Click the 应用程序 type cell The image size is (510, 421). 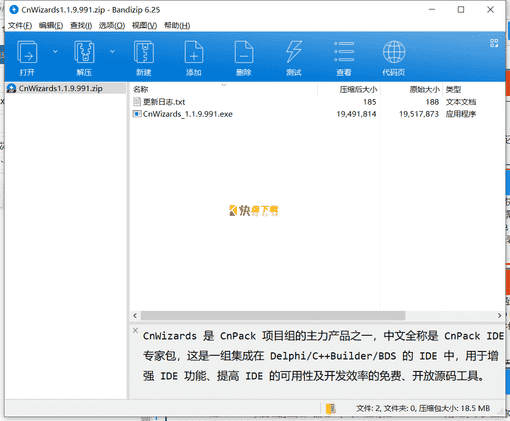click(x=461, y=114)
